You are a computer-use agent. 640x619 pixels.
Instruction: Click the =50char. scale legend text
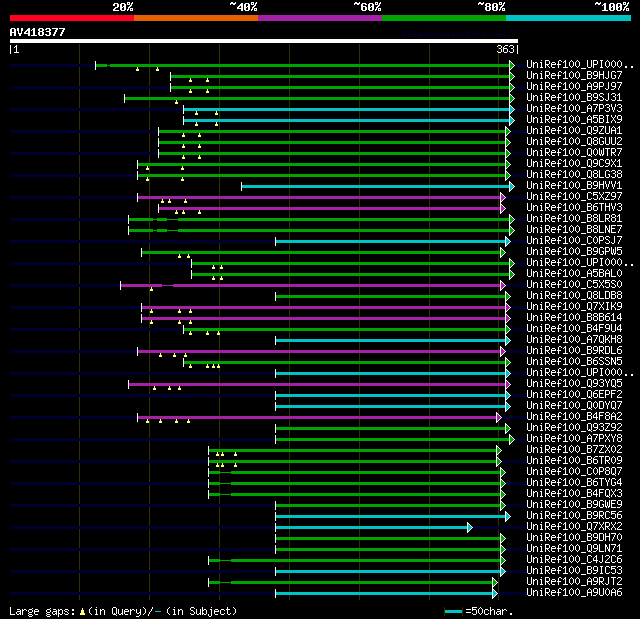pos(489,611)
